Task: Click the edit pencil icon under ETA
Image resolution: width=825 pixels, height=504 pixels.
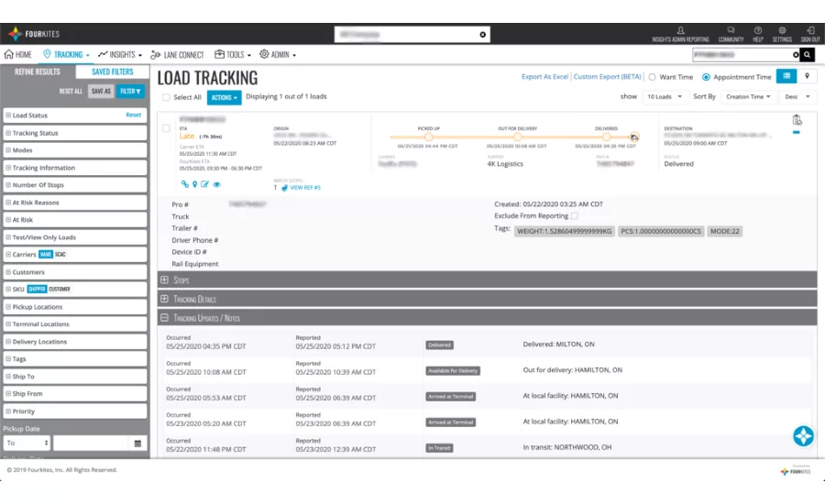Action: [x=204, y=184]
